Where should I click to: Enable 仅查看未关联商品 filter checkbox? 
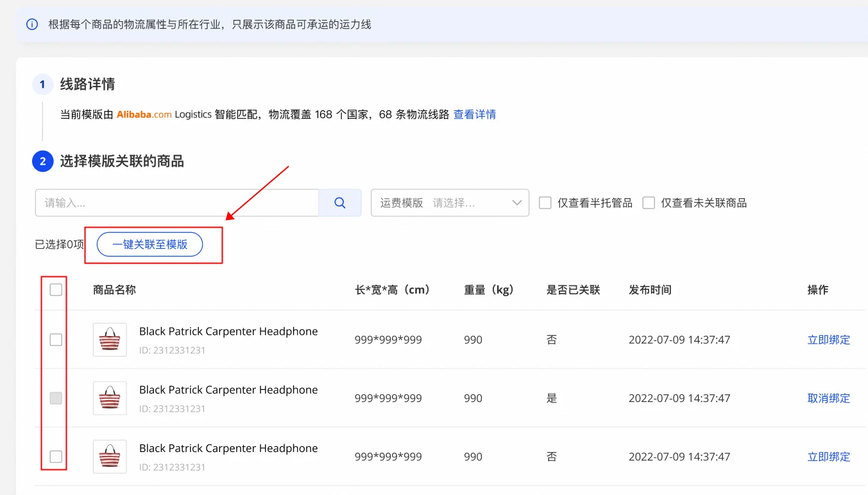pyautogui.click(x=649, y=203)
